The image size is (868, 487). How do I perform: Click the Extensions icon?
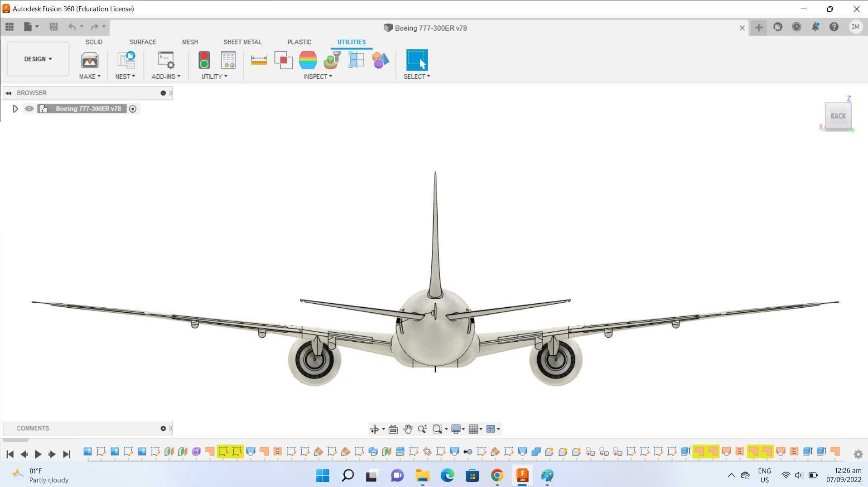pos(778,27)
